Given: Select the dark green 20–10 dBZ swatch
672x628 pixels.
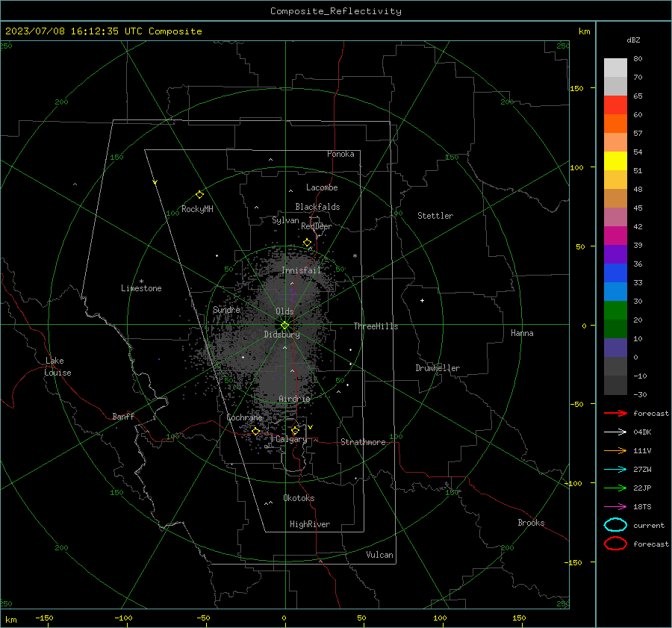Looking at the screenshot, I should pos(615,329).
